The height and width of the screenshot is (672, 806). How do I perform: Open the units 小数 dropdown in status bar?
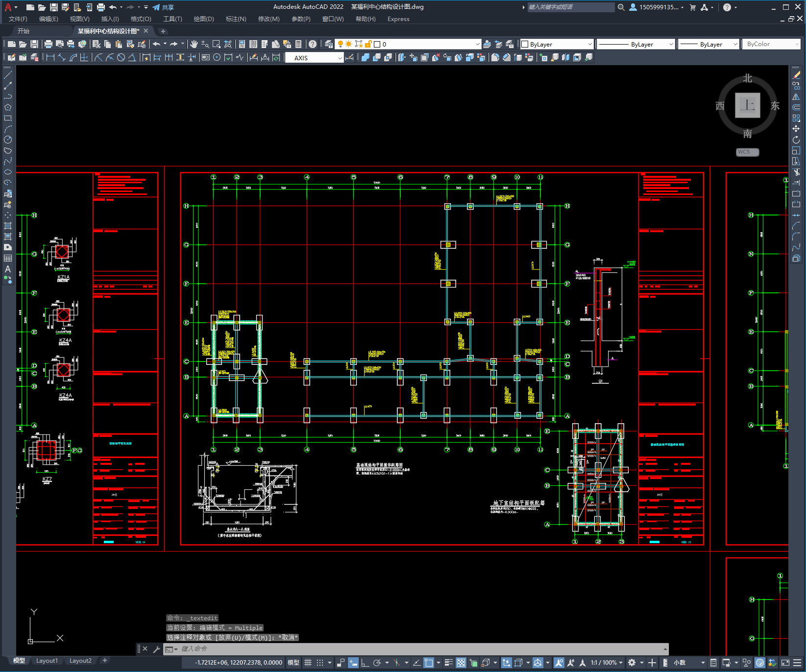[689, 662]
